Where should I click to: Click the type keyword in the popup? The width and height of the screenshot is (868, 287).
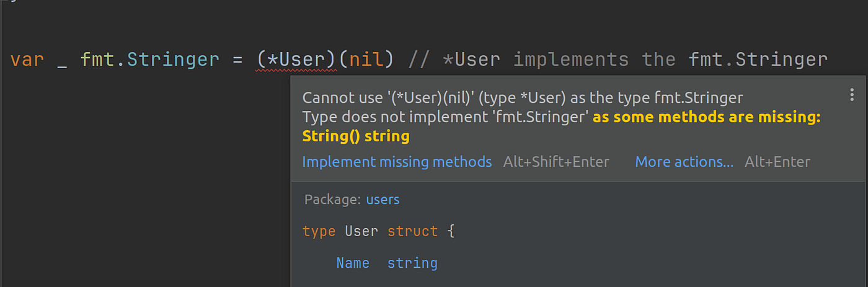(x=319, y=232)
